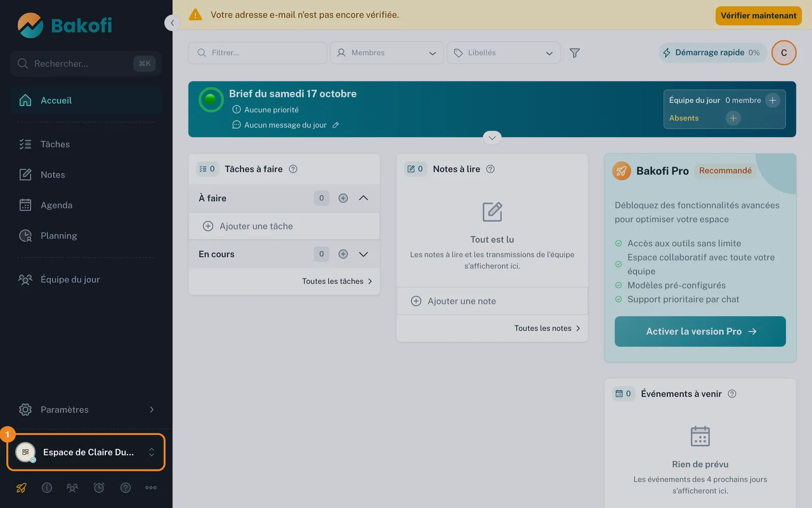Click the Filtrer input field
Image resolution: width=812 pixels, height=508 pixels.
[x=257, y=53]
